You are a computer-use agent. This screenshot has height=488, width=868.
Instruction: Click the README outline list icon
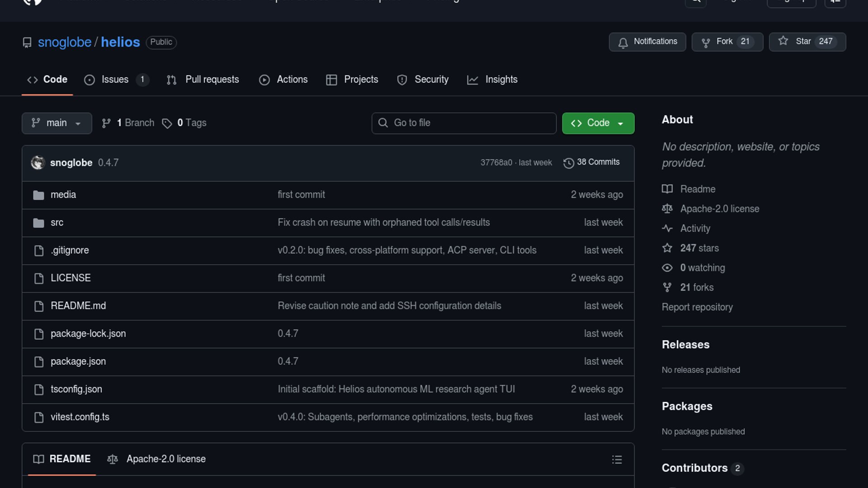617,460
